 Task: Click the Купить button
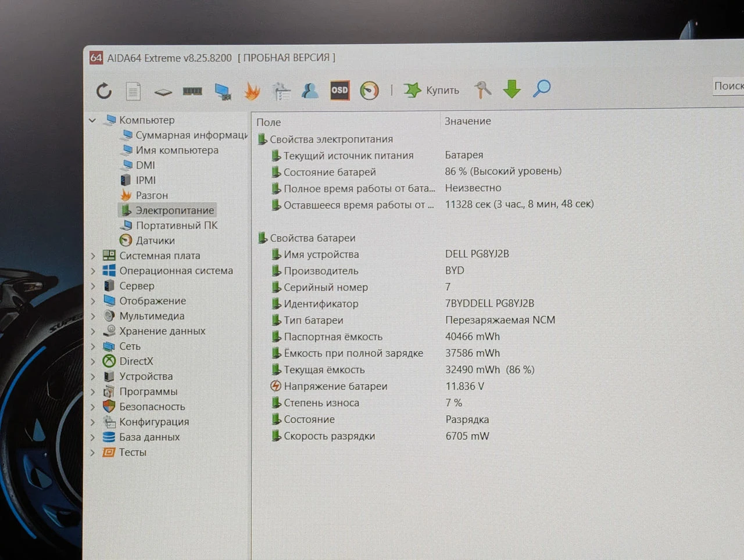click(x=431, y=90)
